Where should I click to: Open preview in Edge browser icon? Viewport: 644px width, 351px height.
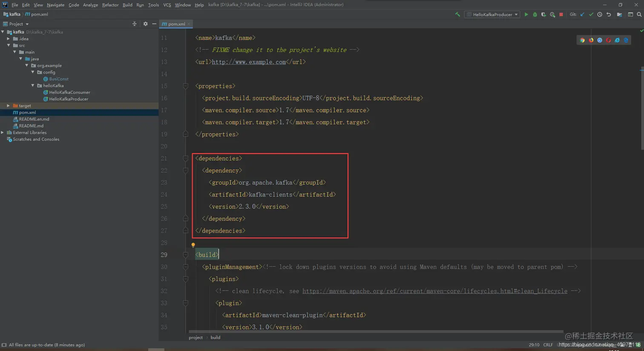pos(626,40)
